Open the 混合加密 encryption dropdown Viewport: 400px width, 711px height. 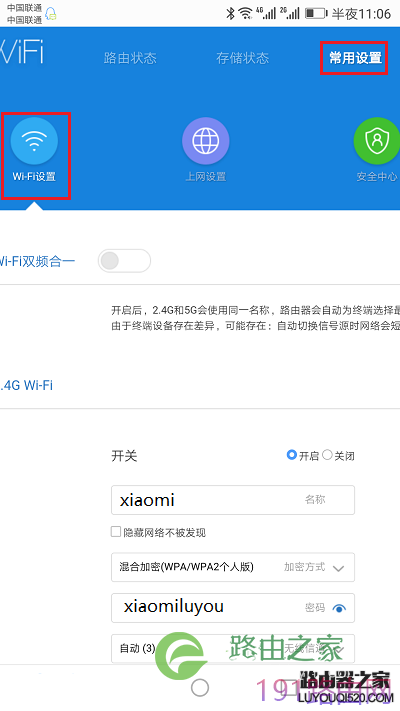pyautogui.click(x=233, y=567)
